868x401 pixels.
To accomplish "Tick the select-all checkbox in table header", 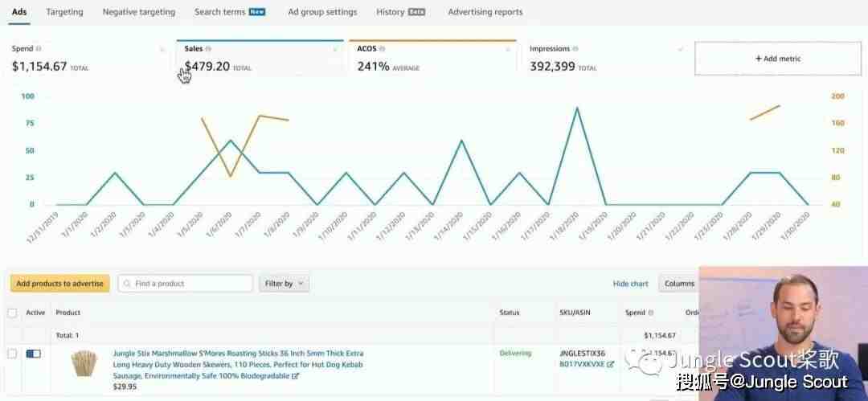I will tap(12, 313).
